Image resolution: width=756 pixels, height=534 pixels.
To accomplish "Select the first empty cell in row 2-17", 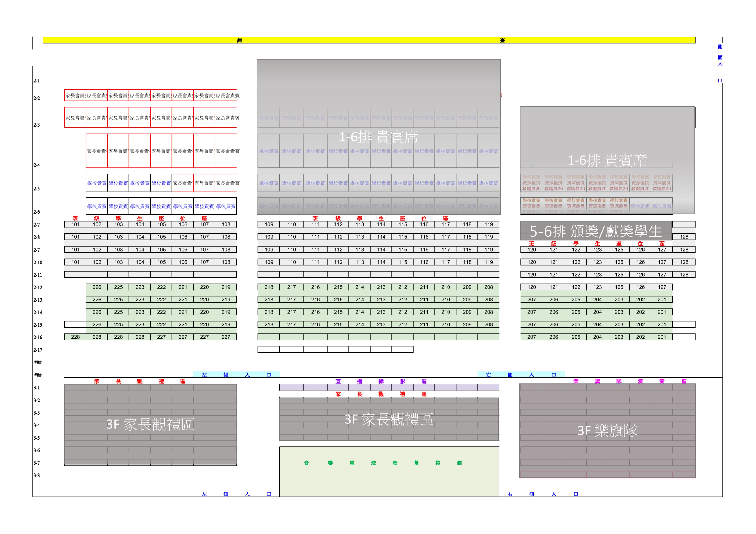I will (x=268, y=349).
